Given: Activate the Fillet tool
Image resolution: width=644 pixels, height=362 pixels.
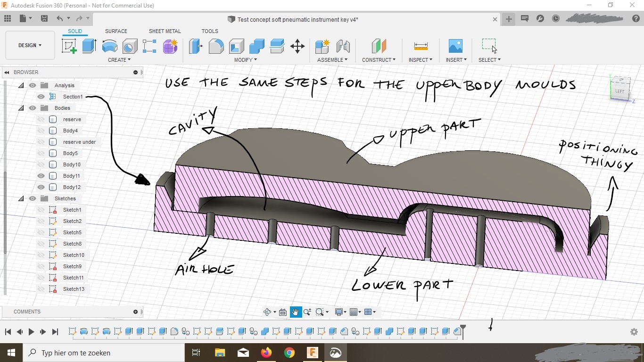Looking at the screenshot, I should tap(216, 46).
